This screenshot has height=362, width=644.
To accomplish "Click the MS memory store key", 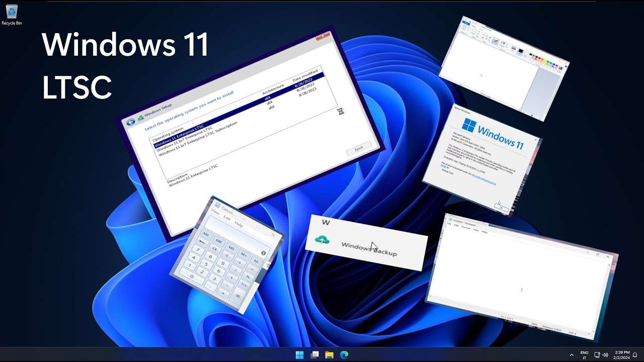I will coord(231,248).
